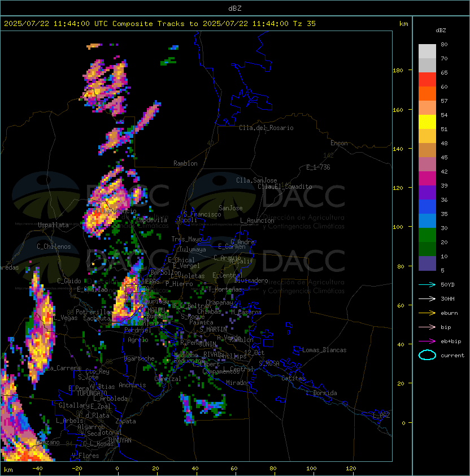
Task: Click the Ramblon label near top center
Action: [x=185, y=163]
